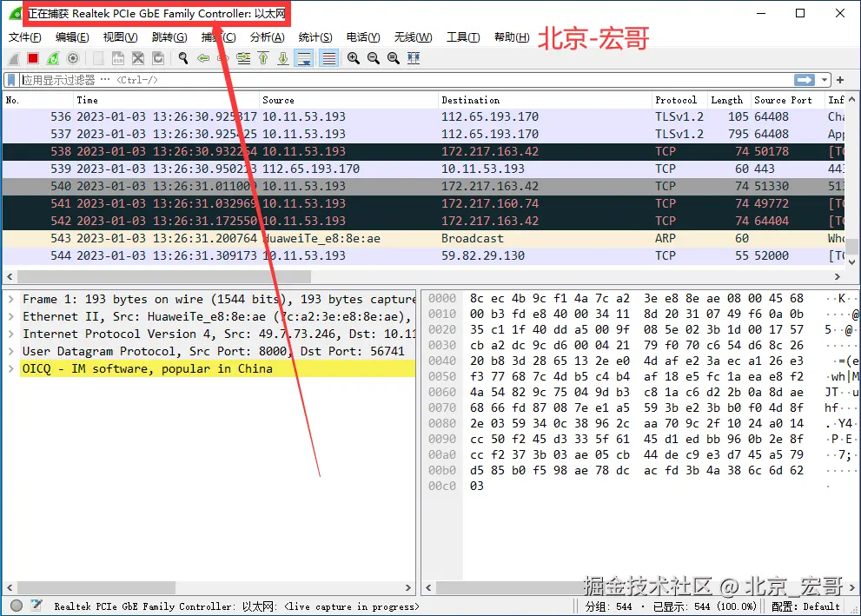Click the start capture shark fin icon
The width and height of the screenshot is (861, 616).
pos(14,58)
